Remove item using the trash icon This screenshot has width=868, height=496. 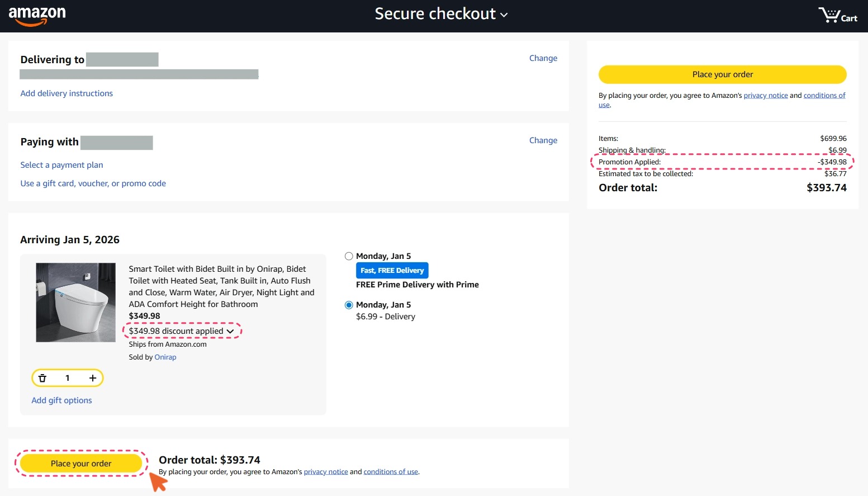[x=42, y=378]
